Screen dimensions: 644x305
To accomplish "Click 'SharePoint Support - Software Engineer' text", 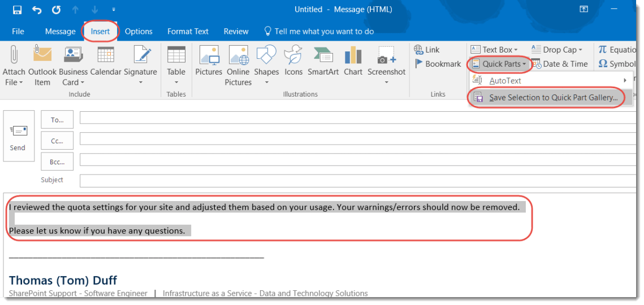I will (x=78, y=293).
